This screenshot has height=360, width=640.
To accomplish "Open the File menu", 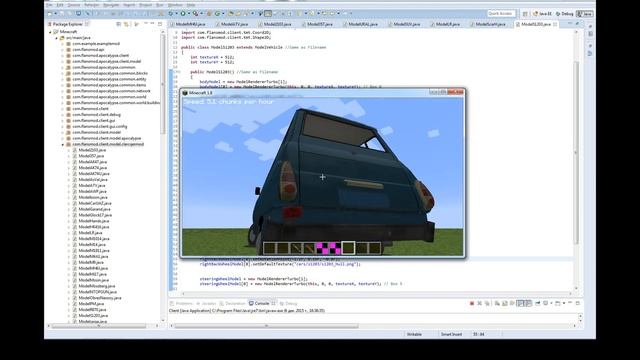I will pyautogui.click(x=49, y=5).
